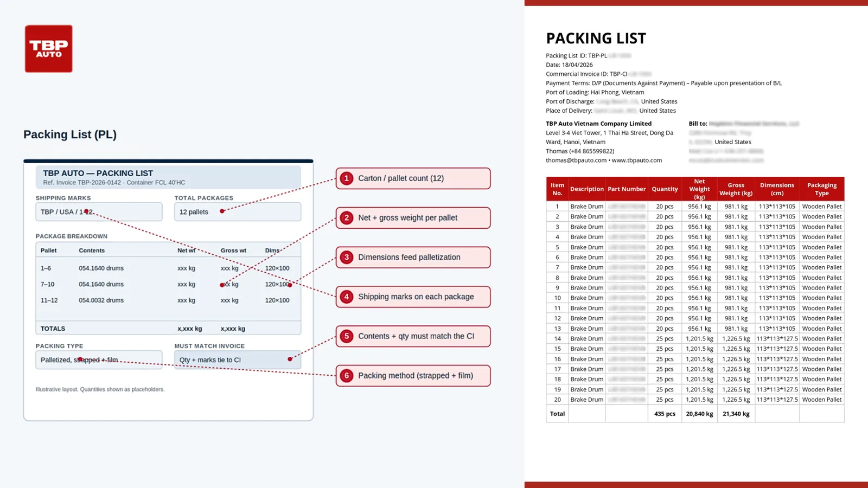The height and width of the screenshot is (488, 868).
Task: Click the TBP Auto red logo
Action: [49, 49]
